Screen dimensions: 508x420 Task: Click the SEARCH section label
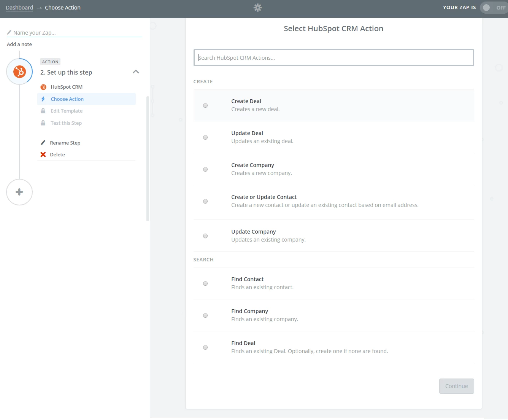click(x=203, y=259)
